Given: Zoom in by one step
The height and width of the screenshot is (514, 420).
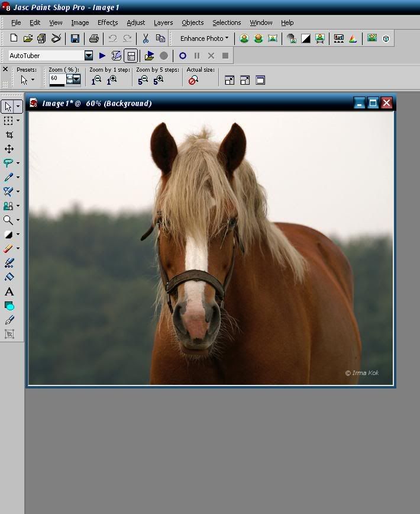Looking at the screenshot, I should 111,80.
